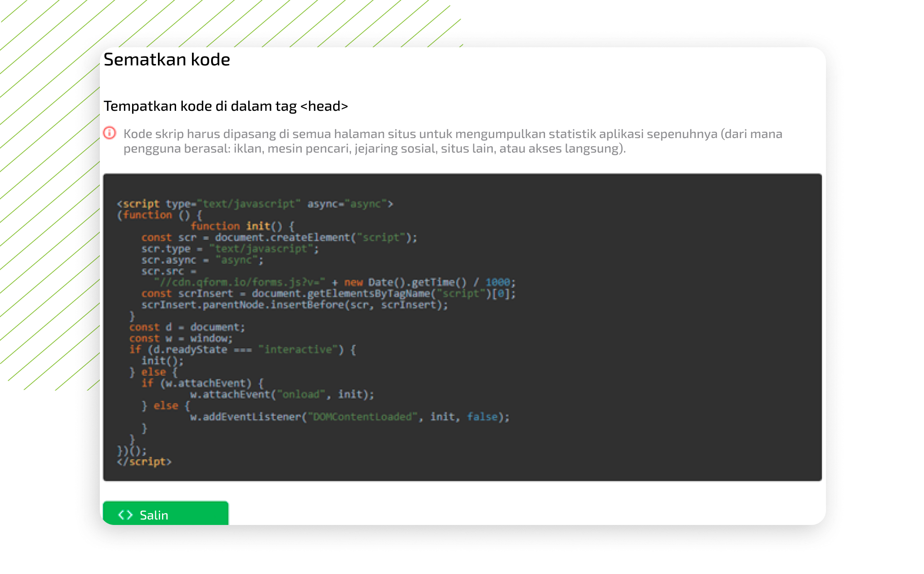Click the parentNode.insertBefore code line
The width and height of the screenshot is (924, 574).
tap(294, 305)
